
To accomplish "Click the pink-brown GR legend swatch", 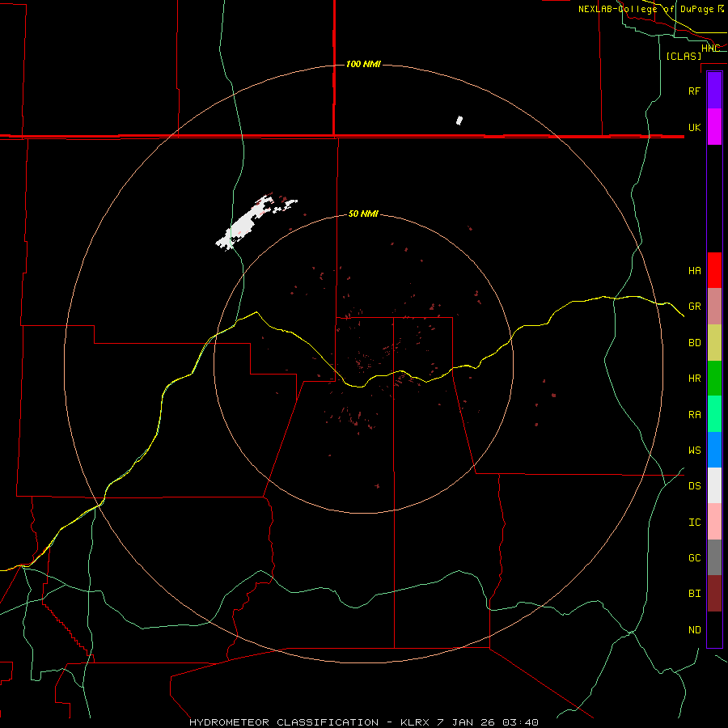I will [714, 307].
